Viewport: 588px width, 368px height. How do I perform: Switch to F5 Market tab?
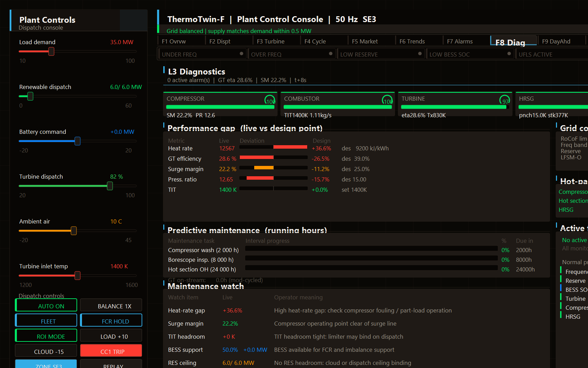[x=371, y=41]
